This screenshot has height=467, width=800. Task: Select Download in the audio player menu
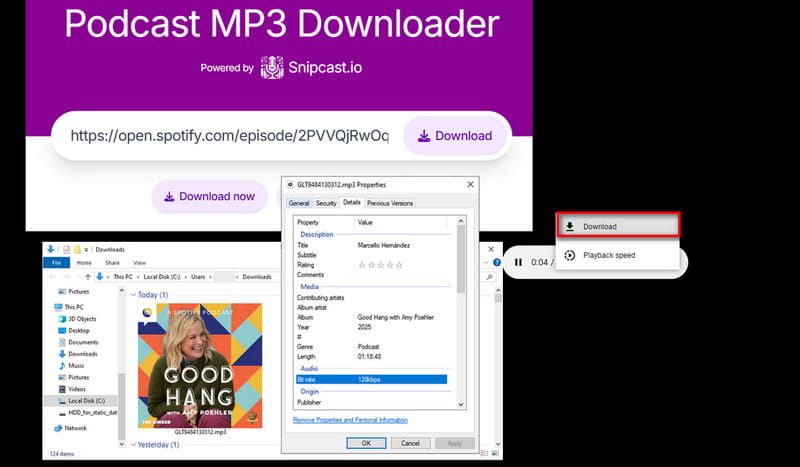(618, 226)
